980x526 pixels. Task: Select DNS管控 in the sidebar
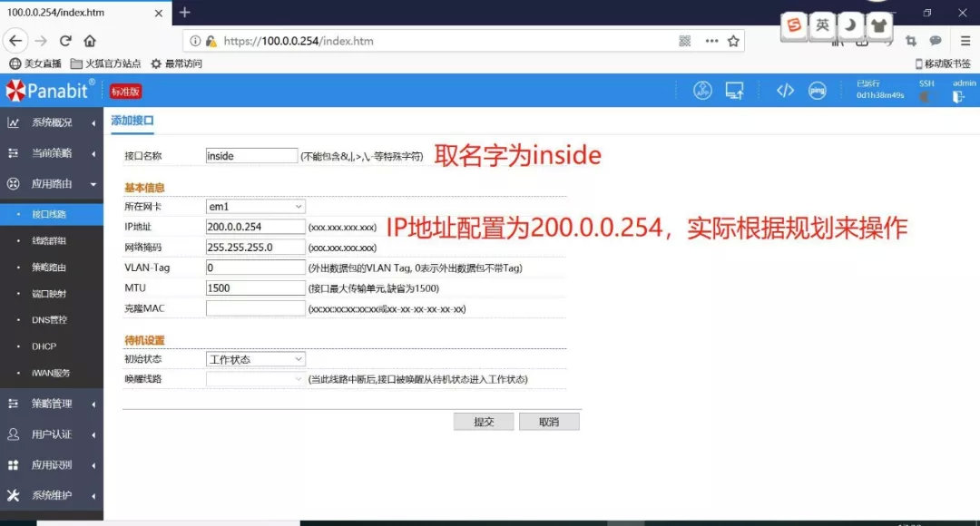[50, 319]
